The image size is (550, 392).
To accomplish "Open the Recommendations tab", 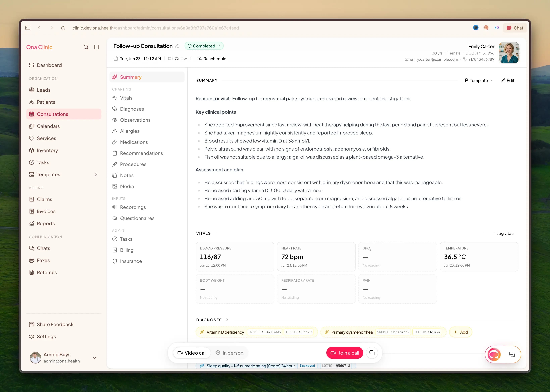I will point(147,153).
